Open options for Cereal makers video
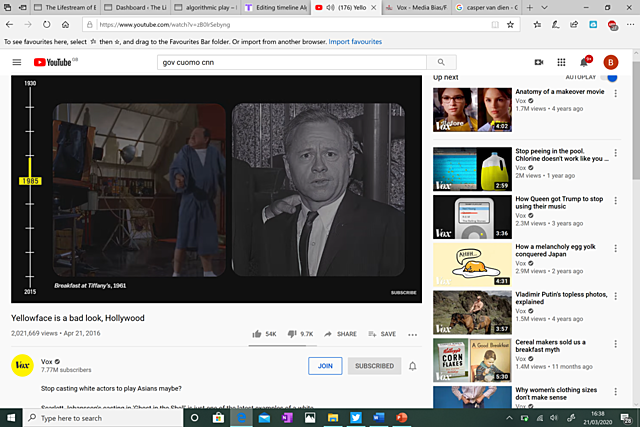Screen dimensions: 640x427 (616, 344)
